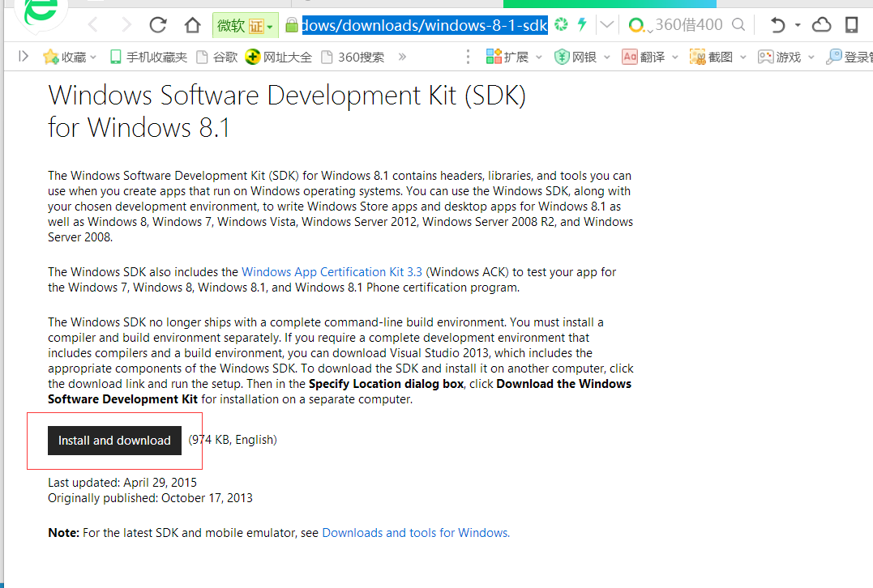This screenshot has height=588, width=873.
Task: Click the search magnifier icon
Action: click(x=738, y=24)
